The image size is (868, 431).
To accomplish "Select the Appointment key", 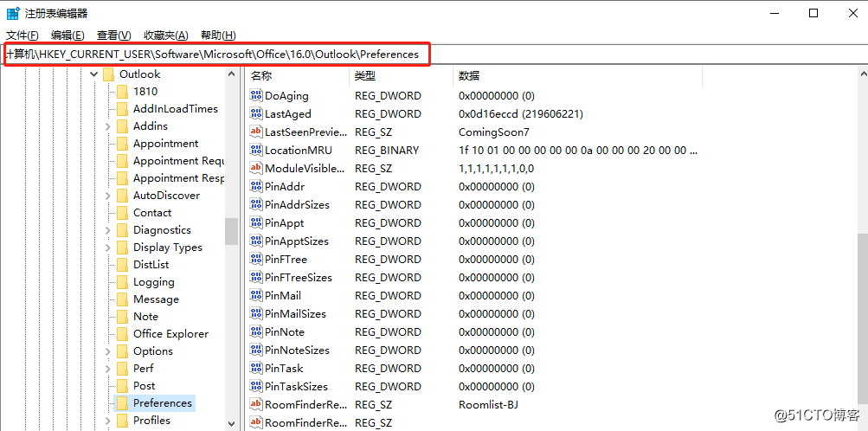I will [165, 144].
